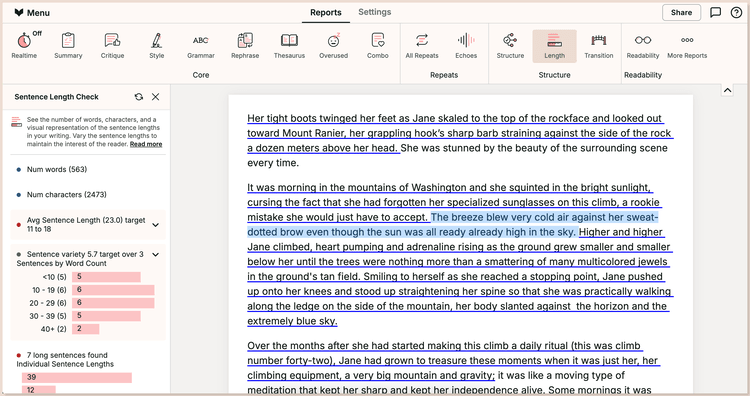Switch to the Reports tab

coord(326,12)
